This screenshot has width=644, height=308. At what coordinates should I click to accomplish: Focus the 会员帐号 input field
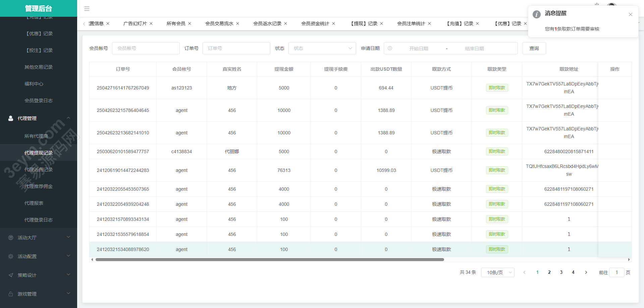tap(146, 48)
